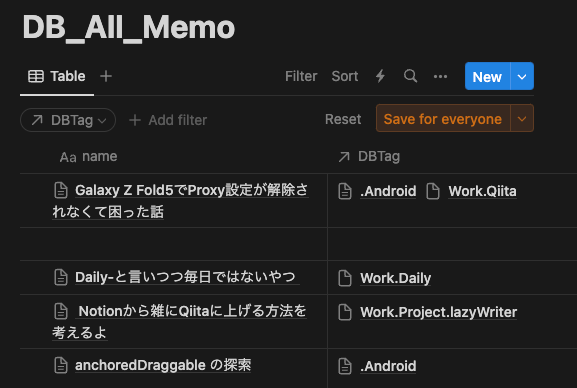Open the Filter menu

[x=301, y=76]
